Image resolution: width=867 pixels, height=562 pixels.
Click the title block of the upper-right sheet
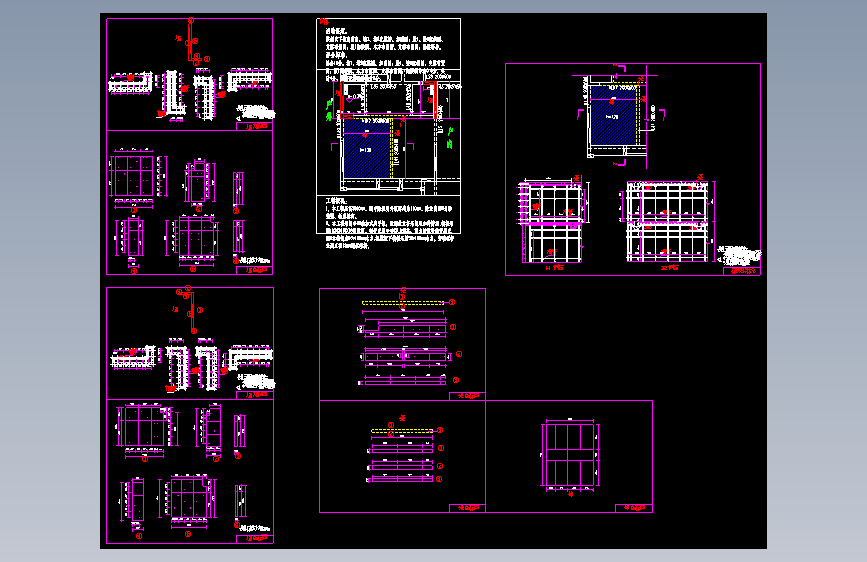(x=741, y=271)
